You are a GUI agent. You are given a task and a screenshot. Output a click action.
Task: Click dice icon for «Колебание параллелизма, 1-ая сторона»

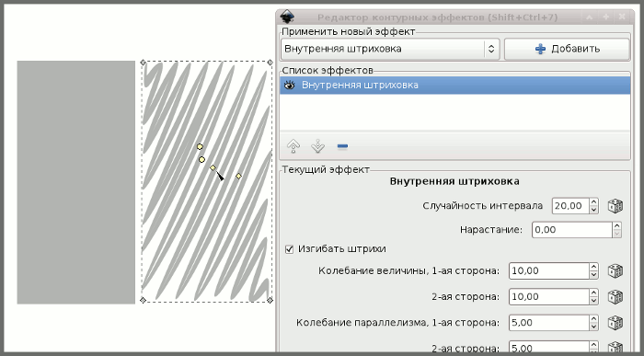pos(615,323)
